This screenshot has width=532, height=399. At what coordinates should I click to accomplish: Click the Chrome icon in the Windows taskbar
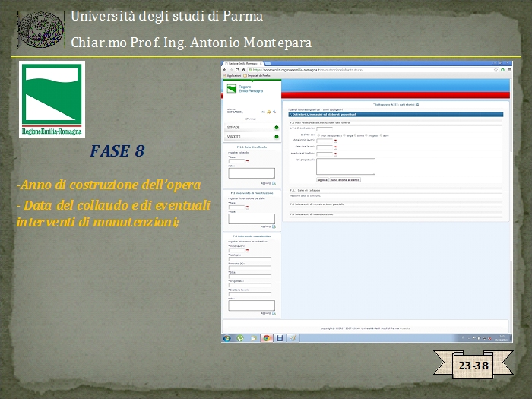(267, 337)
